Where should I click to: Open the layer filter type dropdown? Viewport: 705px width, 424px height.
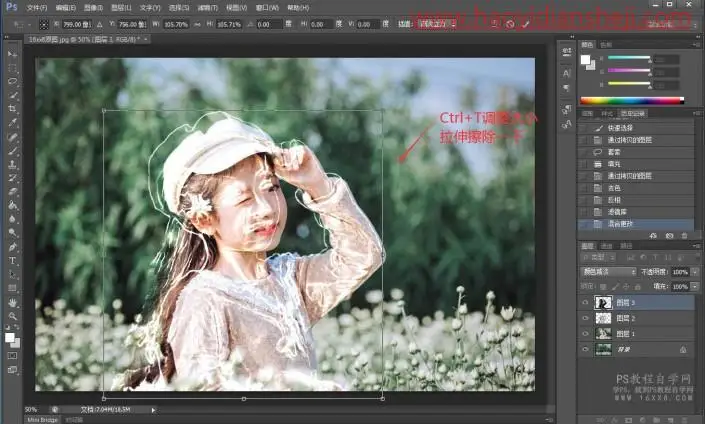point(598,257)
